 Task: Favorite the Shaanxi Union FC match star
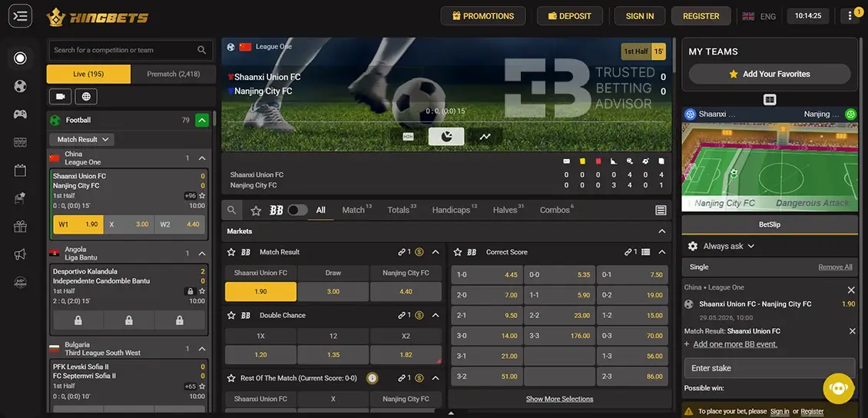coord(202,196)
